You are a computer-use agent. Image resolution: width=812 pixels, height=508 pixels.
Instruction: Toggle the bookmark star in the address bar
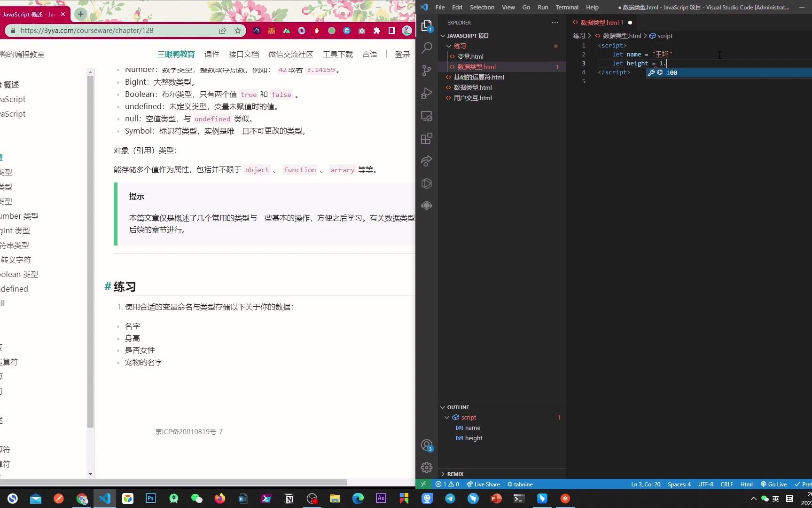[x=237, y=31]
